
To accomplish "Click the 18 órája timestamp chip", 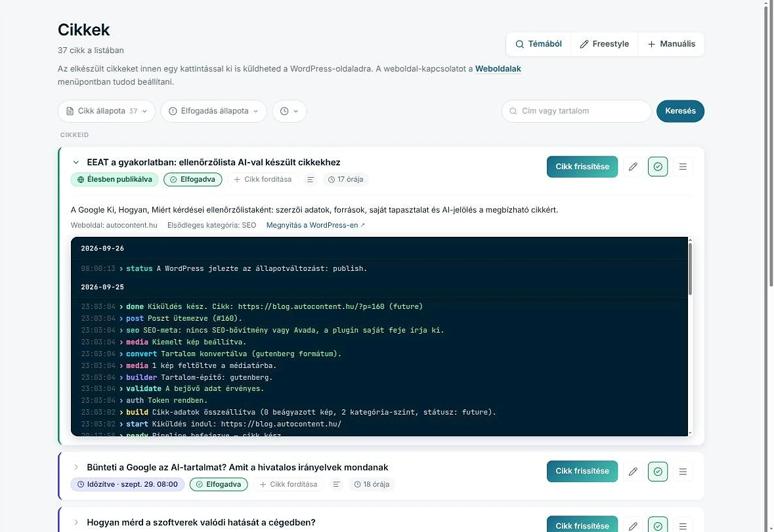I will tap(372, 484).
